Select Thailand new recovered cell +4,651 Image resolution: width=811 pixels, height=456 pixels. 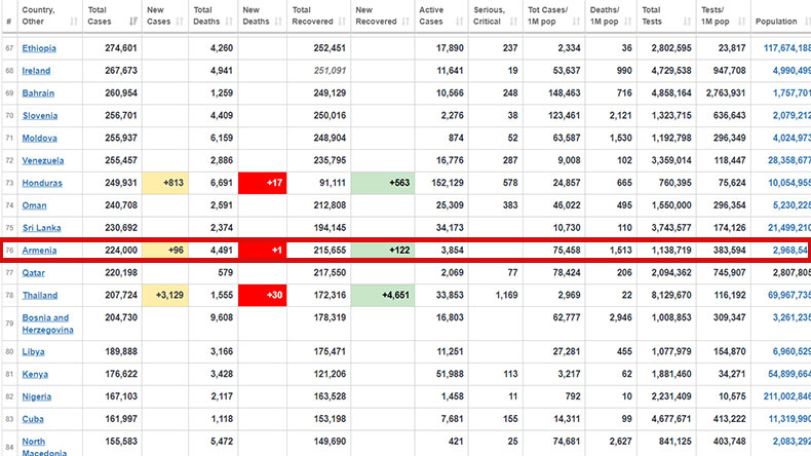click(x=382, y=295)
